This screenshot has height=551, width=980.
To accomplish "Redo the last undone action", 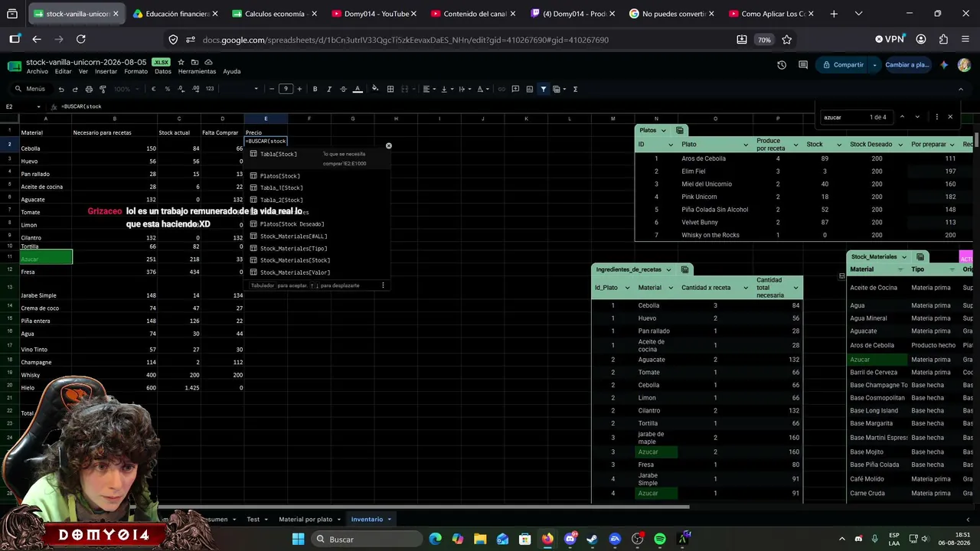I will click(x=75, y=89).
